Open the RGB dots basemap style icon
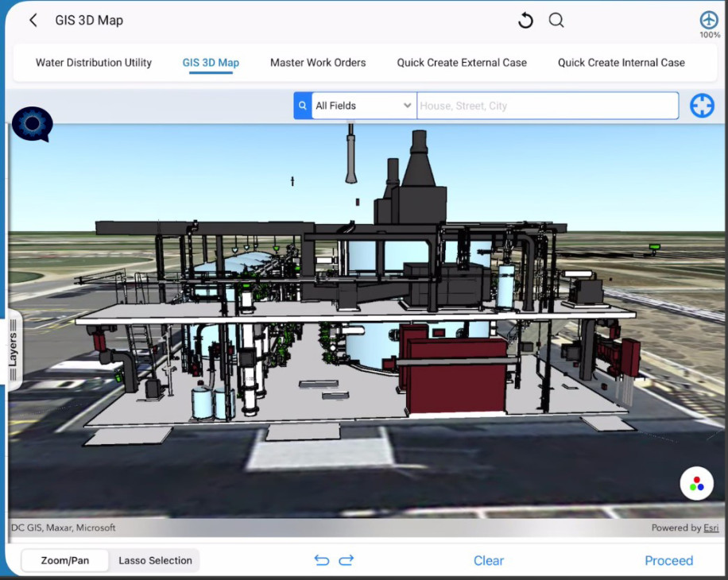 (x=697, y=483)
